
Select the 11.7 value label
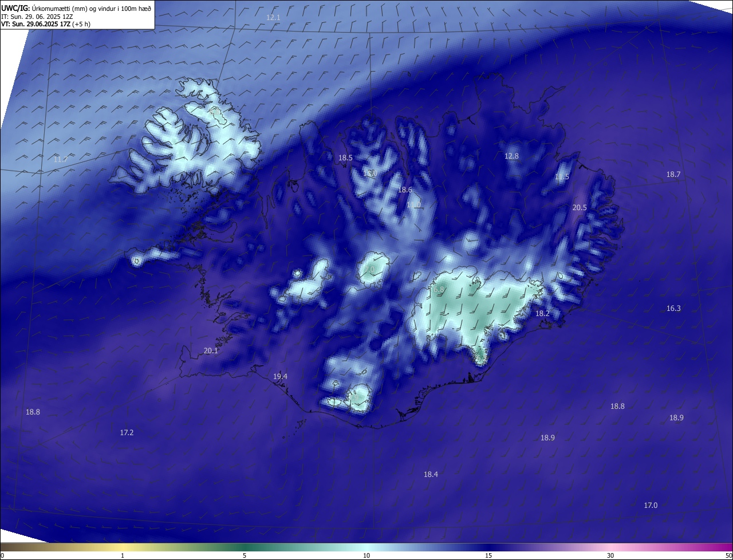(61, 159)
